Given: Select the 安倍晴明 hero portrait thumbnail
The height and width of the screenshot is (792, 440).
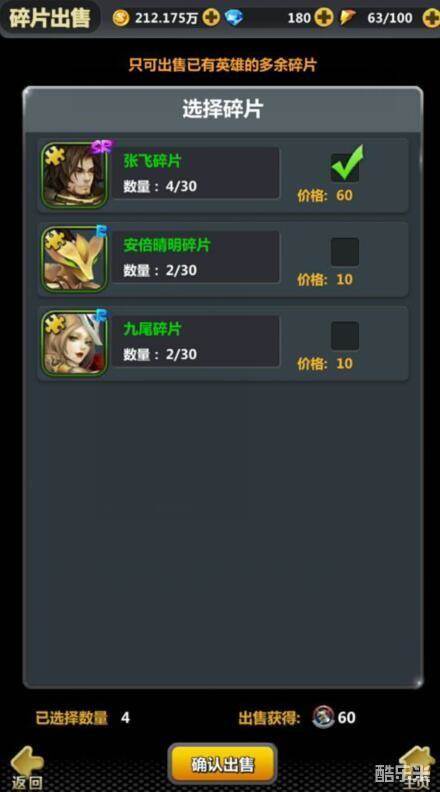Looking at the screenshot, I should point(74,259).
